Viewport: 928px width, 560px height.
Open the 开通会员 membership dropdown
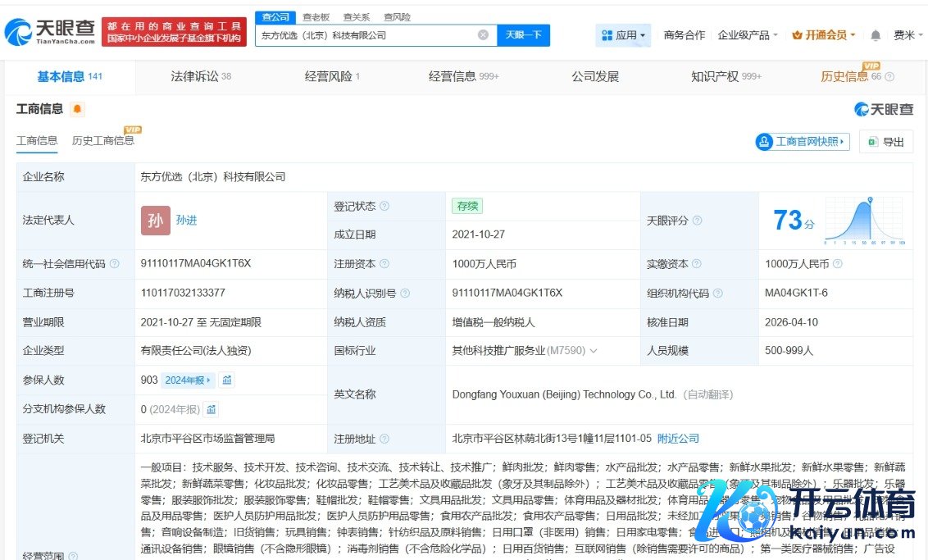coord(824,35)
